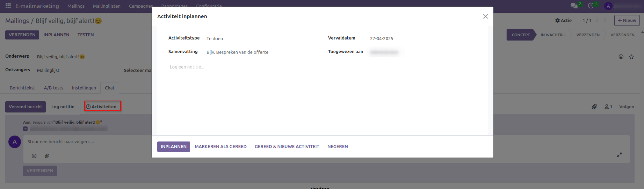
Task: Open the Mailings menu
Action: [76, 6]
